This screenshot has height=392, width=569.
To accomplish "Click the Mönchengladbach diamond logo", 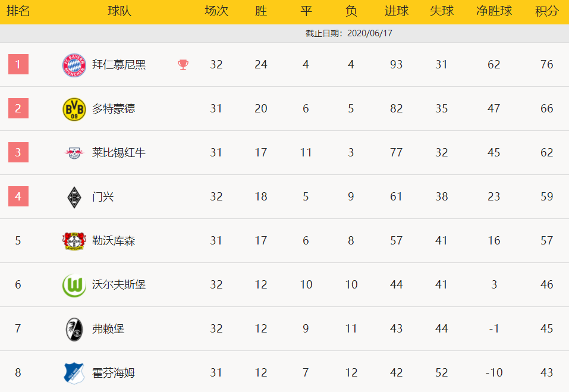I will pos(74,197).
